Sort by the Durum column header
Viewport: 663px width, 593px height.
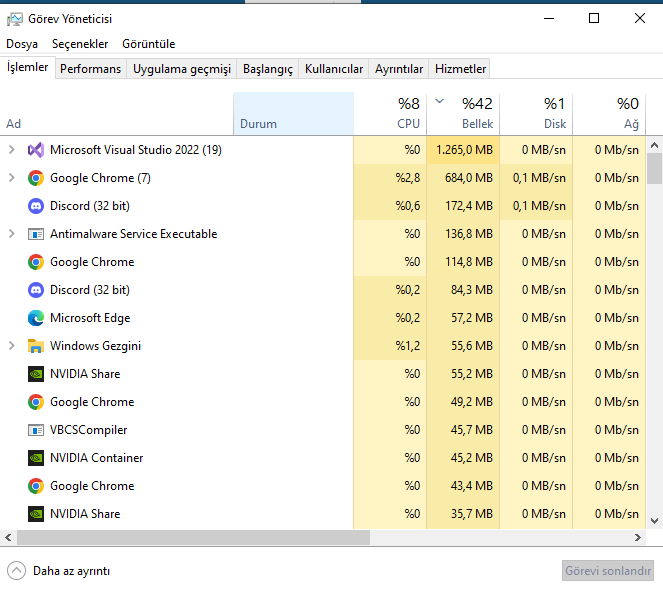coord(293,114)
